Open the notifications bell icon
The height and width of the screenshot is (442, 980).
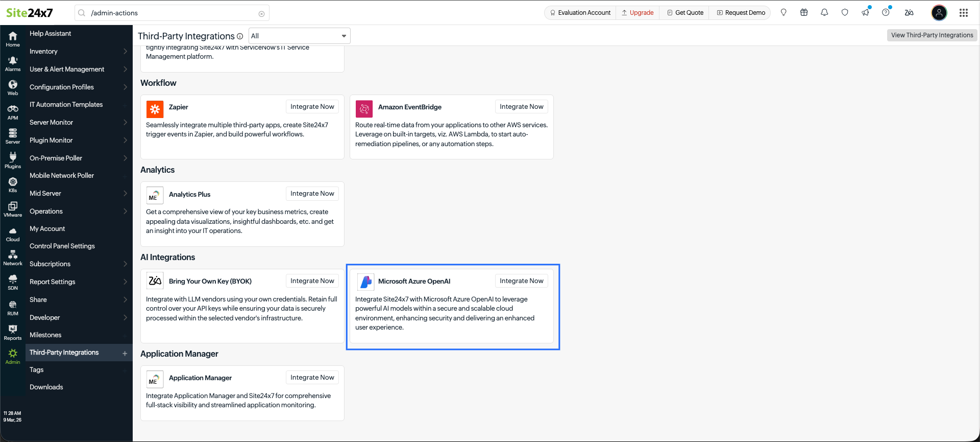click(x=824, y=12)
